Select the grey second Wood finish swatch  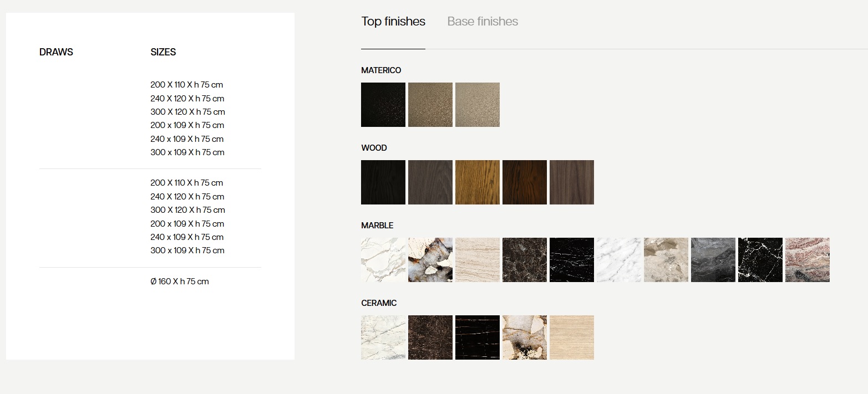430,182
